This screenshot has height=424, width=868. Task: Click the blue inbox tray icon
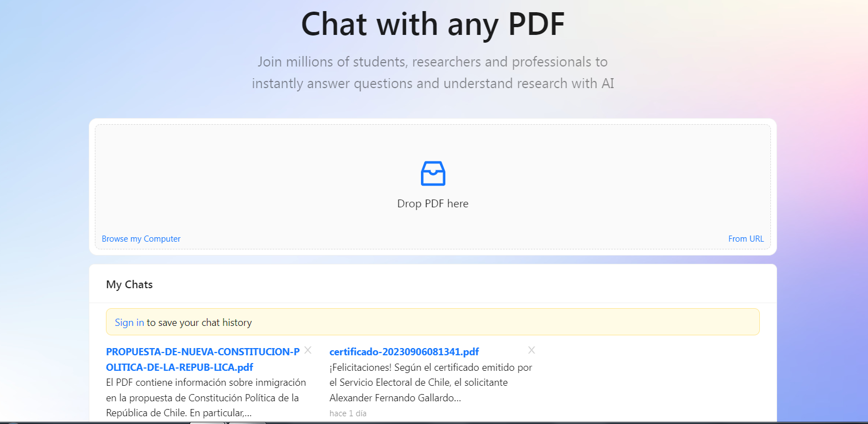tap(433, 173)
